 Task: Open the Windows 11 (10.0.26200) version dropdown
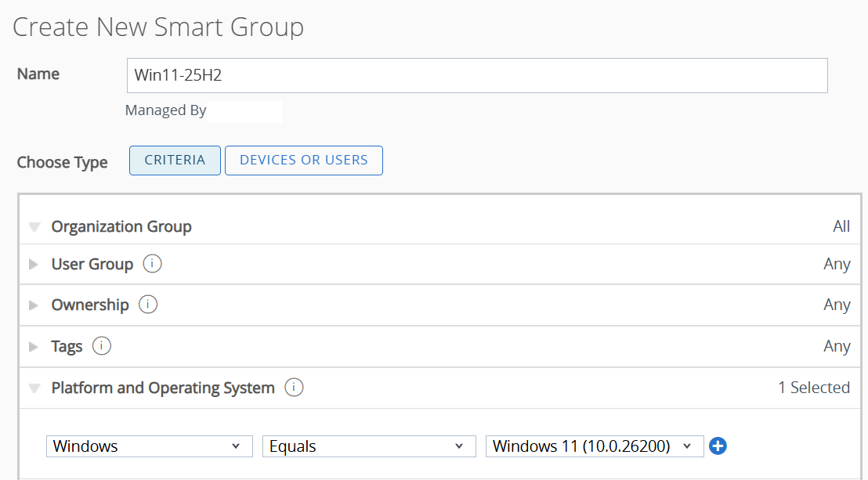tap(595, 446)
